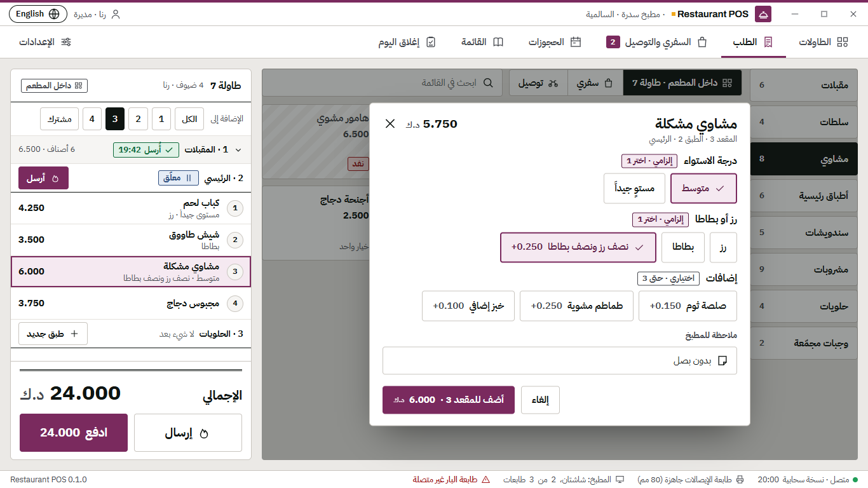Switch to السفري والتوصيل tab

point(657,42)
